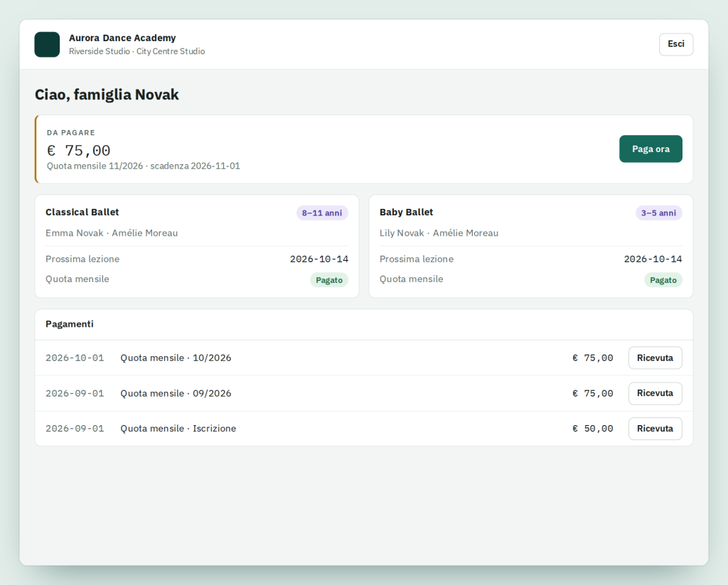Open the Classical Ballet card title

coord(82,213)
